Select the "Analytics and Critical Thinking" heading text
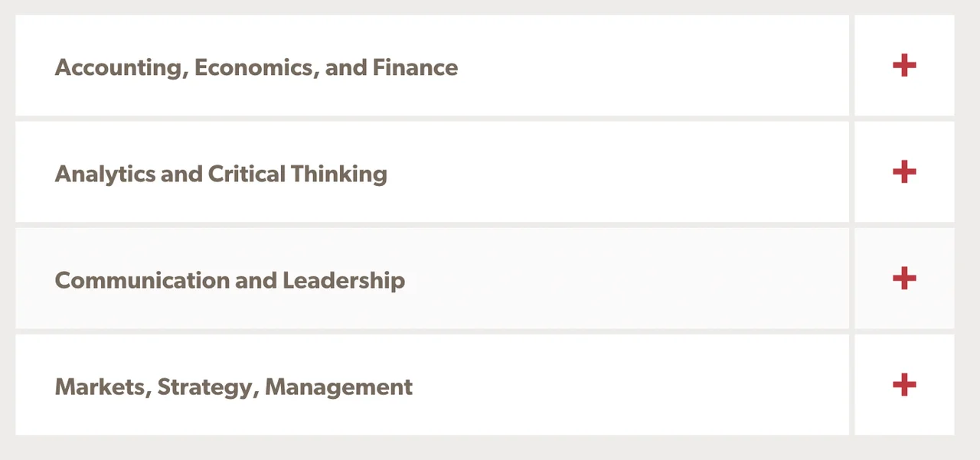The width and height of the screenshot is (980, 460). pos(220,174)
